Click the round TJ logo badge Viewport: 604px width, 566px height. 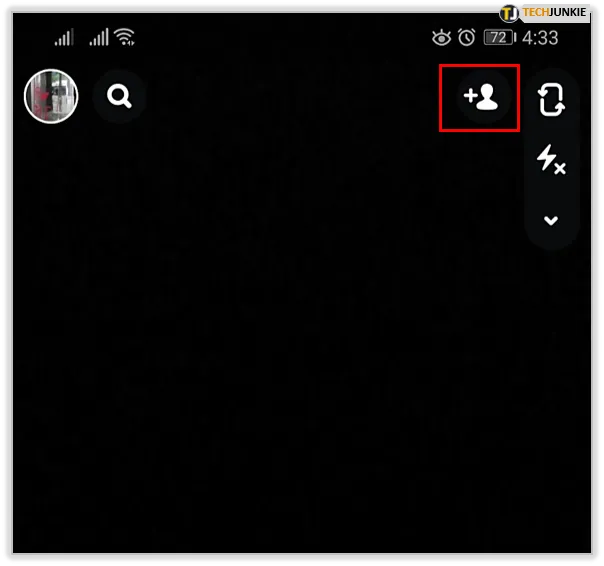pos(509,14)
